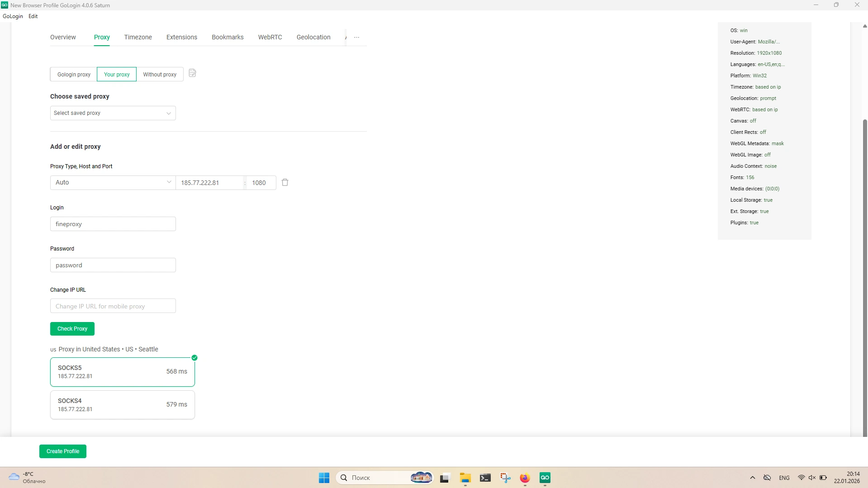868x488 pixels.
Task: Click the Create Profile button
Action: point(63,451)
